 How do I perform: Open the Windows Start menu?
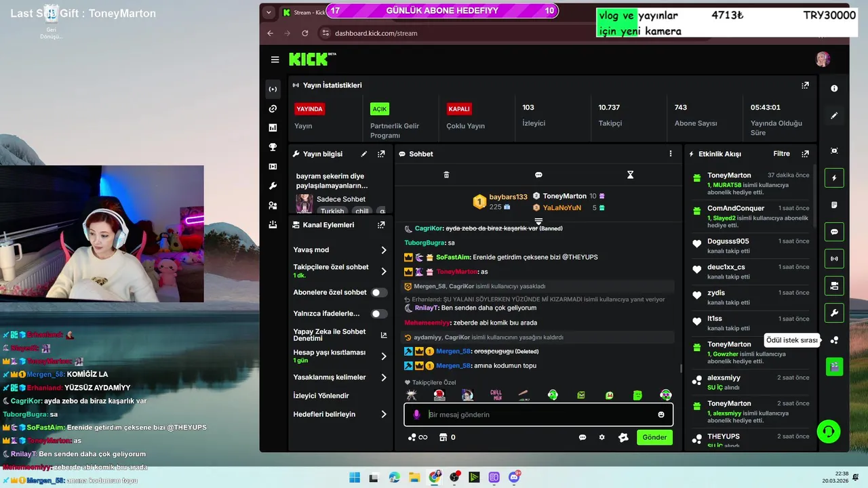[355, 477]
